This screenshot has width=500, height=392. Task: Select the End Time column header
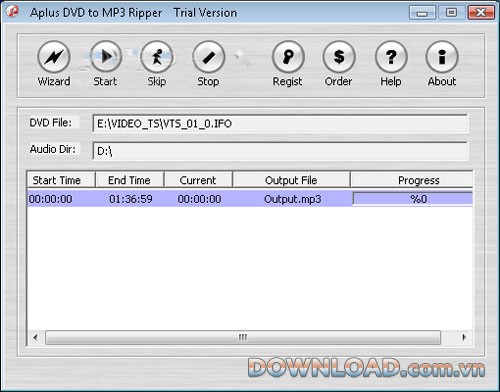(x=130, y=180)
